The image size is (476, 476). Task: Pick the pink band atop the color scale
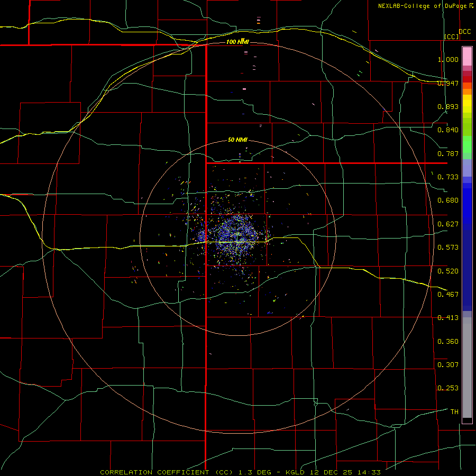(467, 56)
